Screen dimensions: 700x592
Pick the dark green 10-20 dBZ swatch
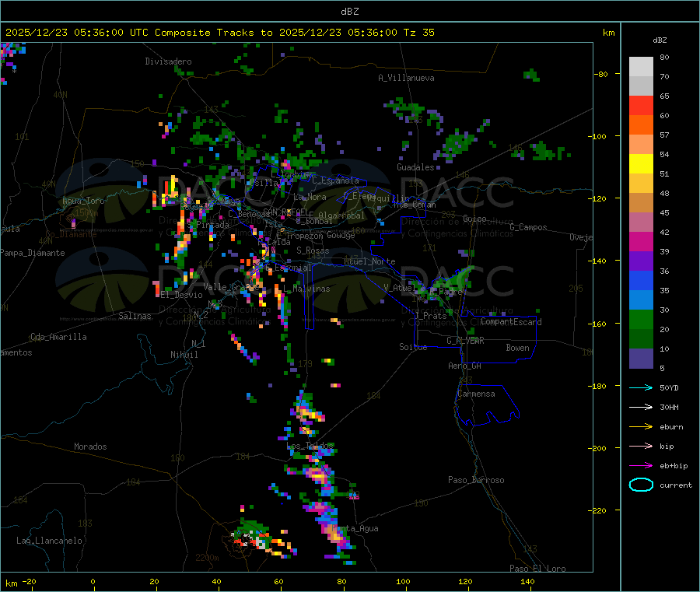pyautogui.click(x=641, y=339)
